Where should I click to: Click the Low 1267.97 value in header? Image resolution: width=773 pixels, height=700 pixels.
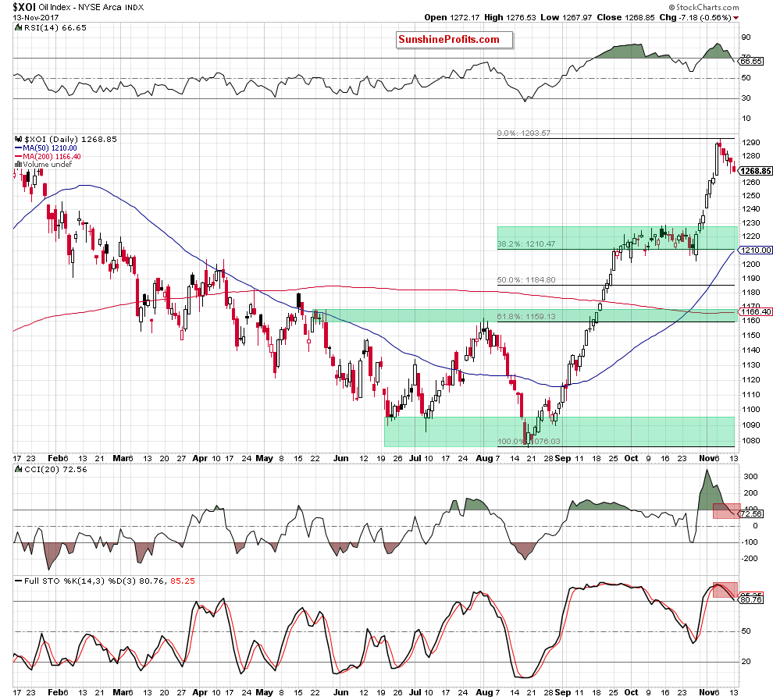(566, 17)
